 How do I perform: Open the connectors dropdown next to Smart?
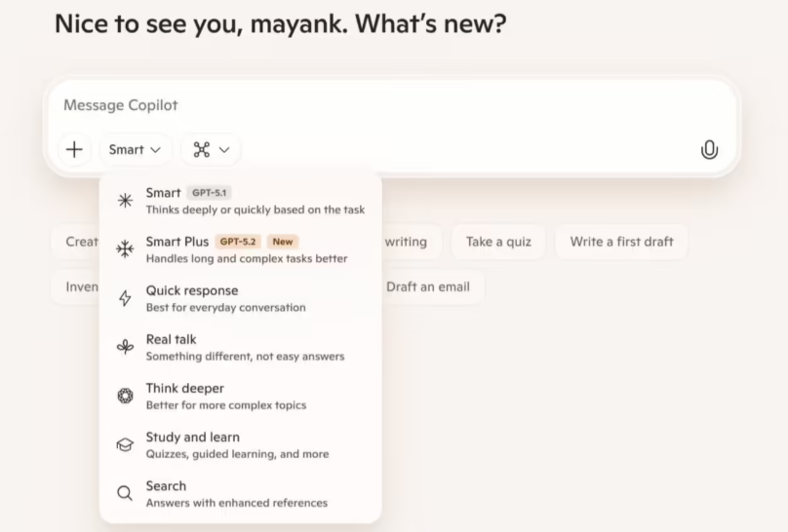[211, 150]
